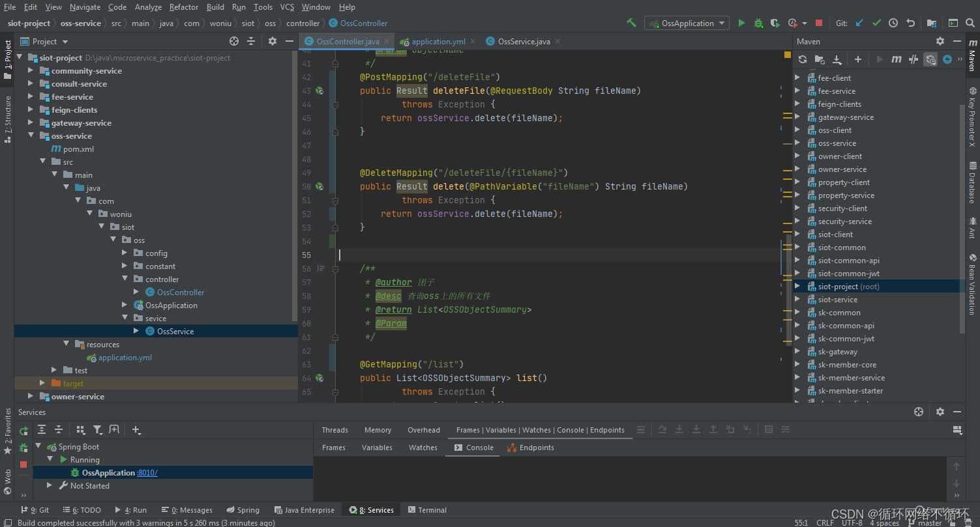Expand the Not Started node in Services
The image size is (980, 527).
(50, 486)
